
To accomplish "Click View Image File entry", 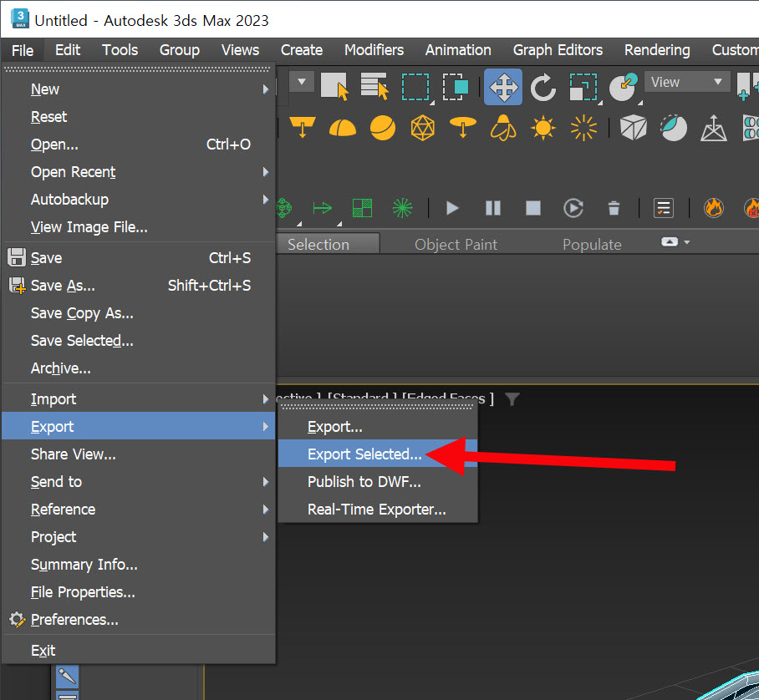I will click(139, 227).
